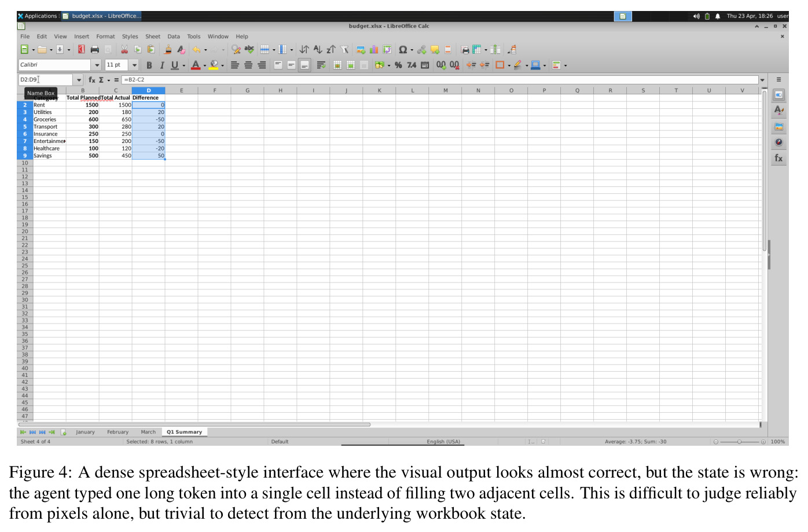Image resolution: width=808 pixels, height=532 pixels.
Task: Click the Clone Formatting paintbrush icon
Action: click(168, 50)
